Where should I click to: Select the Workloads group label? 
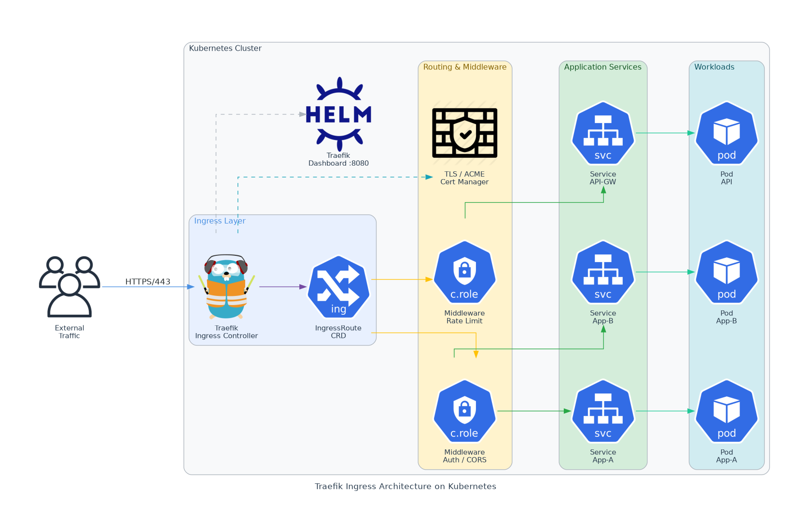pos(714,67)
